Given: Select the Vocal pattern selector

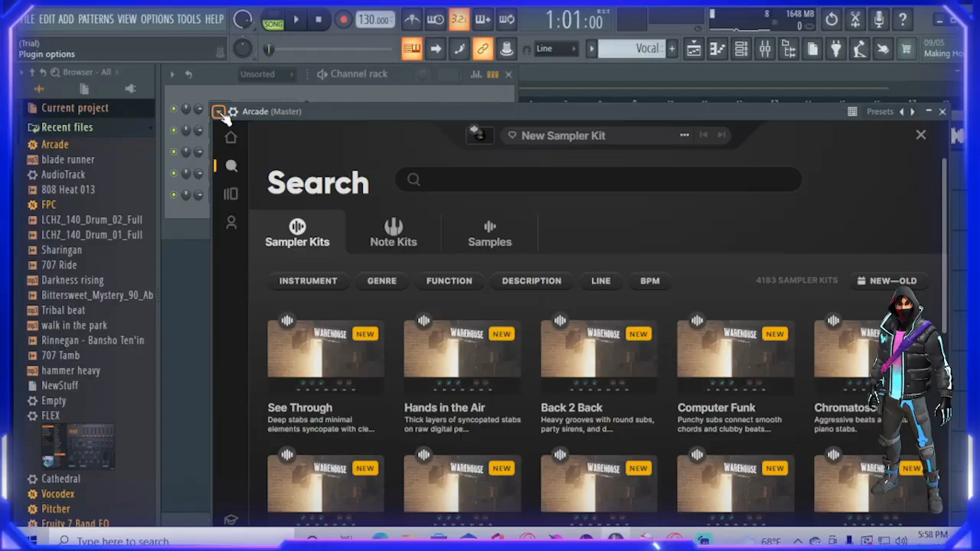Looking at the screenshot, I should [x=632, y=49].
